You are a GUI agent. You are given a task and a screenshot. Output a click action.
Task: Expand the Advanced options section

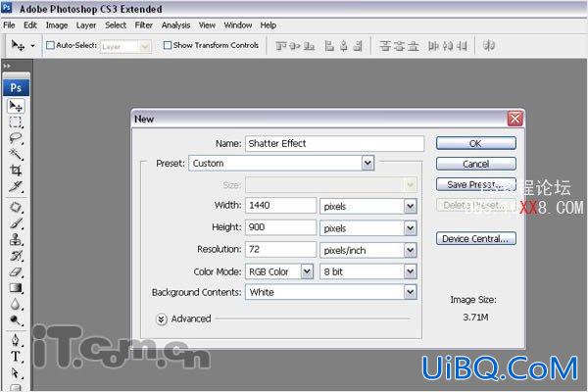pyautogui.click(x=162, y=319)
